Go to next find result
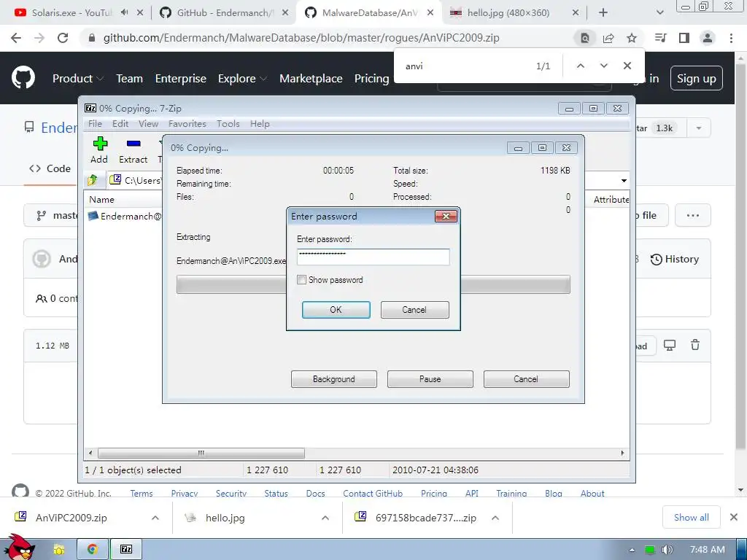This screenshot has height=560, width=747. pos(603,66)
